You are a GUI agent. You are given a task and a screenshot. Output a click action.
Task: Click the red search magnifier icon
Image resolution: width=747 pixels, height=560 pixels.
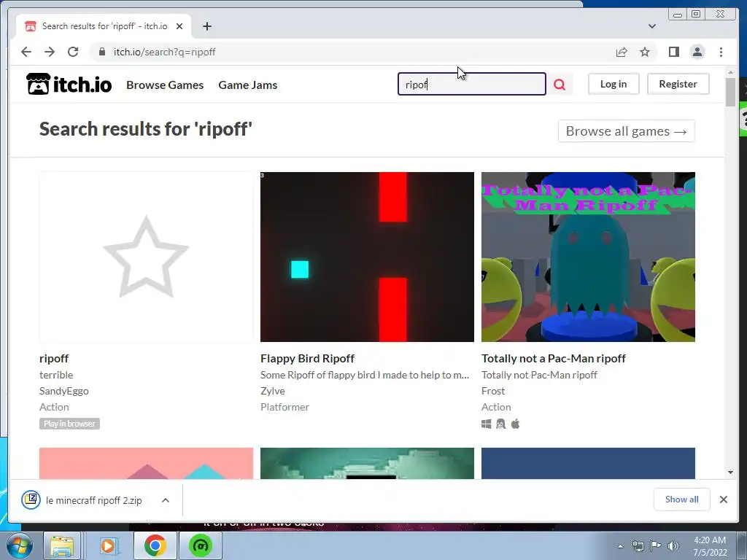tap(560, 85)
